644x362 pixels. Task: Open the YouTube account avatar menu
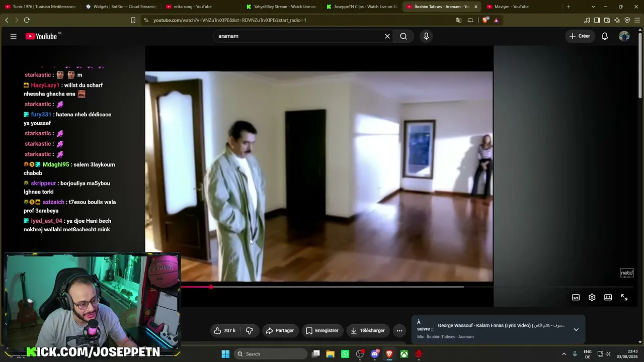point(624,36)
